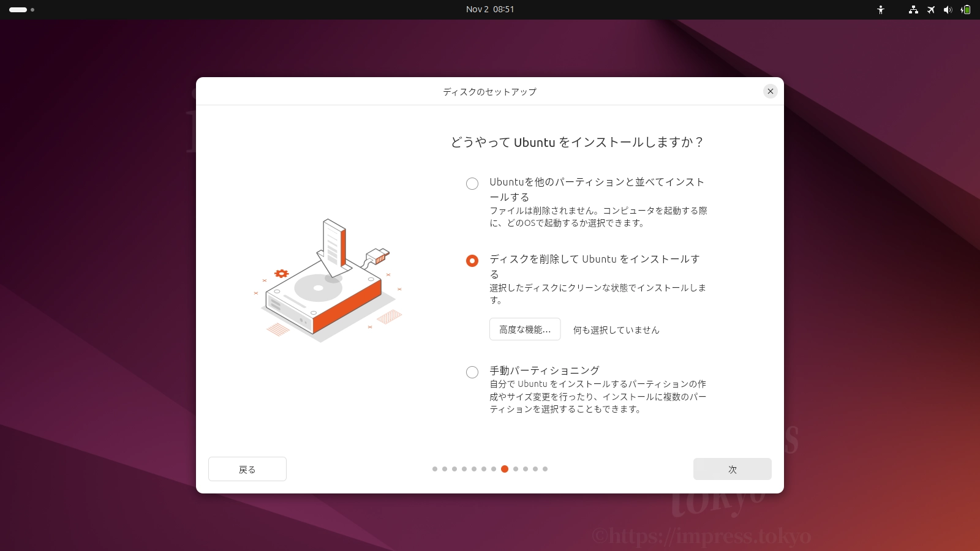This screenshot has height=551, width=980.
Task: Click the volume speaker icon
Action: 948,10
